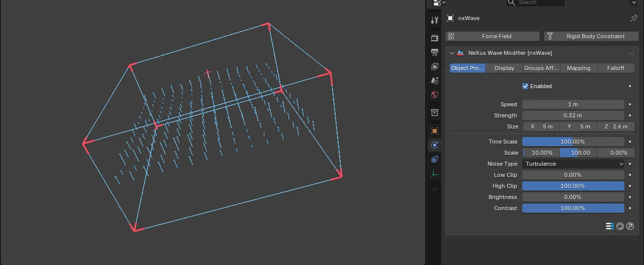Screen dimensions: 644x265
Task: Collapse the NeXus Wave Modifier panel
Action: [452, 53]
